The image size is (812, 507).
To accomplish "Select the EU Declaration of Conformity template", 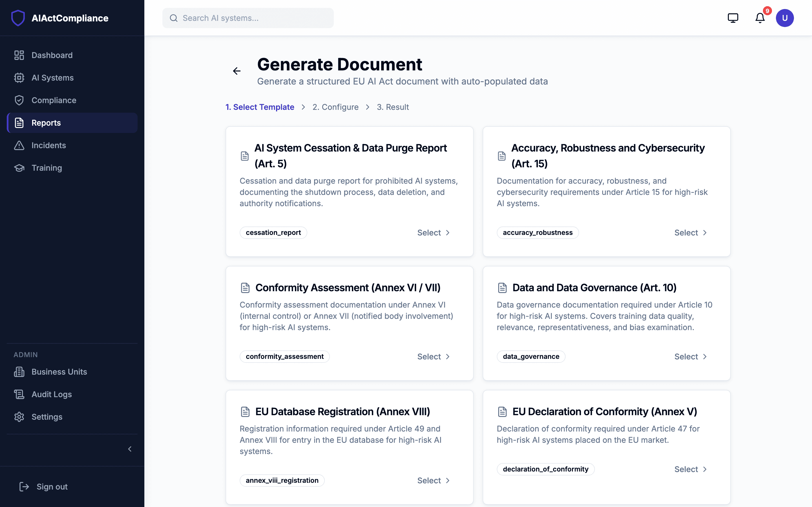I will [x=690, y=469].
